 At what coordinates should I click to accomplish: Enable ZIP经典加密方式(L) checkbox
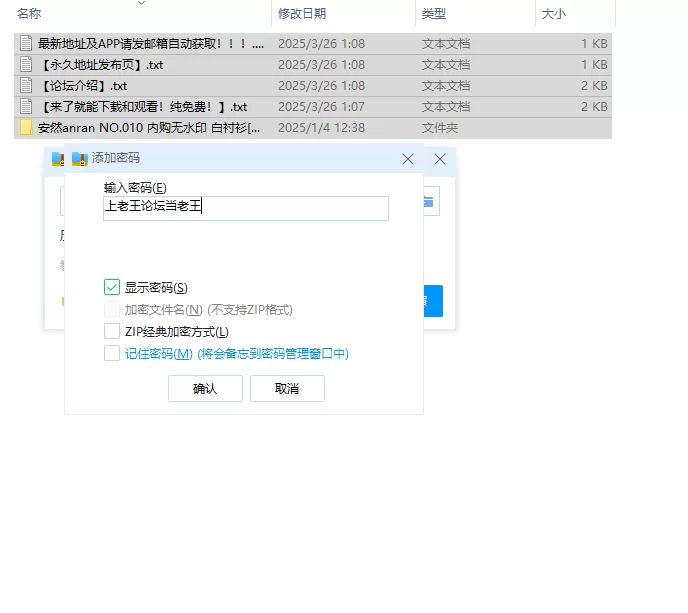click(112, 331)
